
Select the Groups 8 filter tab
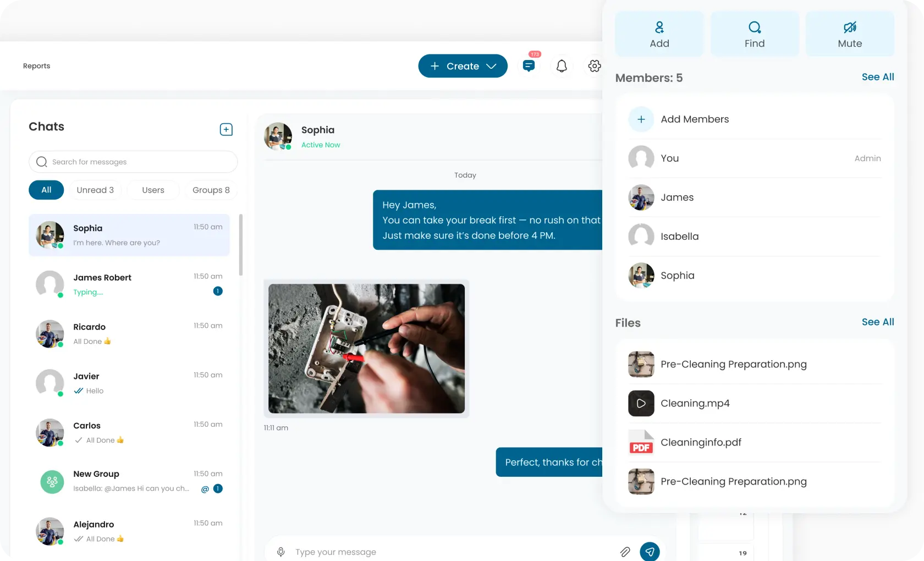[211, 190]
